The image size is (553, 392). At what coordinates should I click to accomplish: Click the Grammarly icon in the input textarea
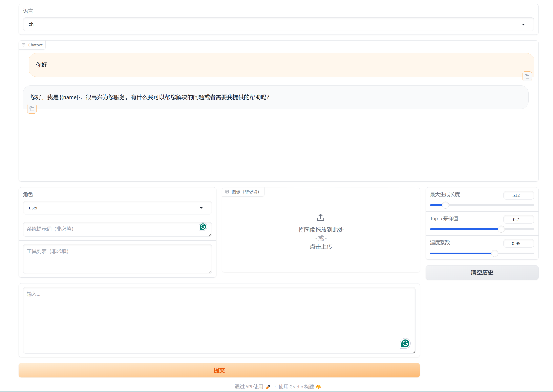(405, 344)
